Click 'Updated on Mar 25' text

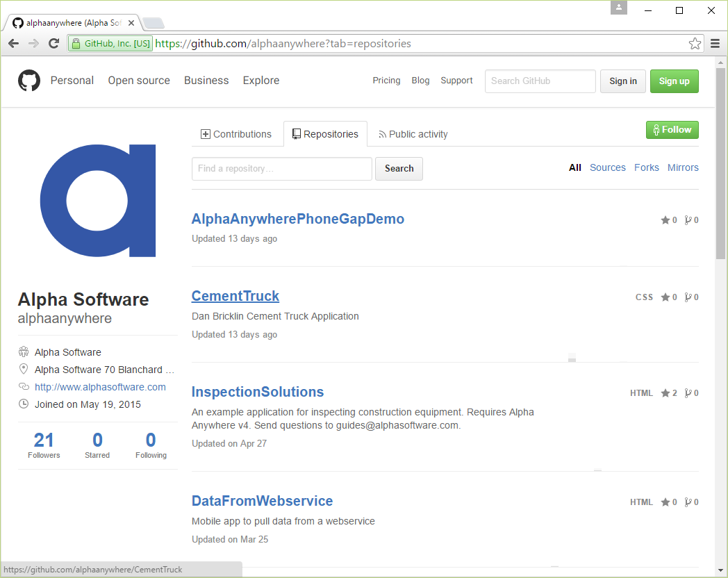(230, 540)
